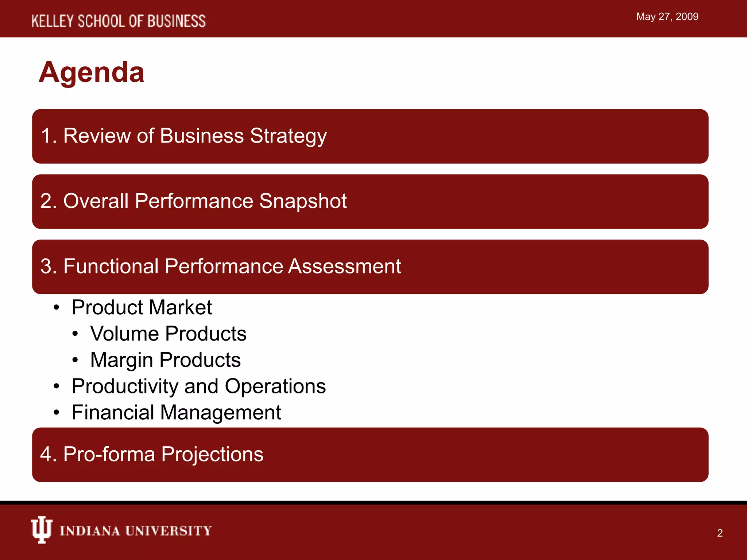
Task: Select the Review of Business Strategy box
Action: click(370, 136)
